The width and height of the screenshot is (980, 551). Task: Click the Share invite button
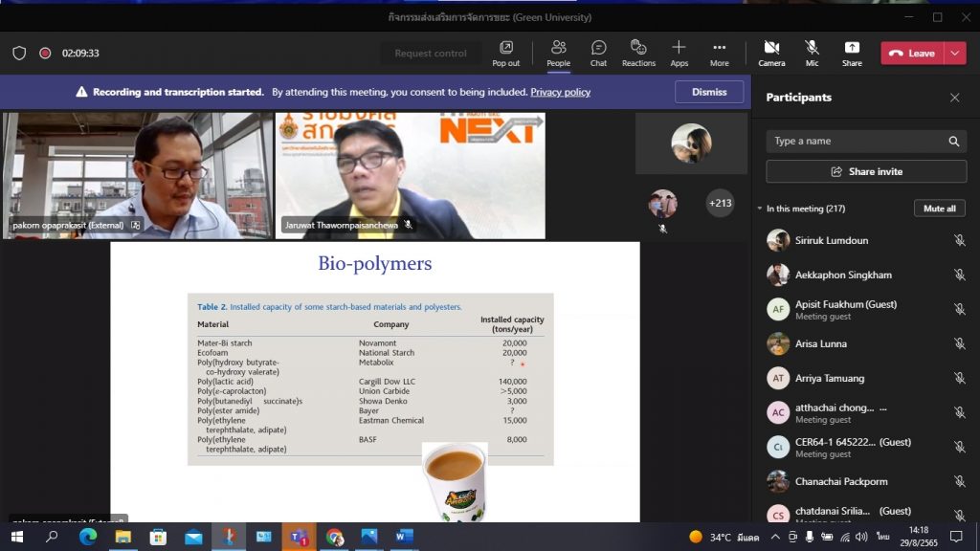(866, 171)
